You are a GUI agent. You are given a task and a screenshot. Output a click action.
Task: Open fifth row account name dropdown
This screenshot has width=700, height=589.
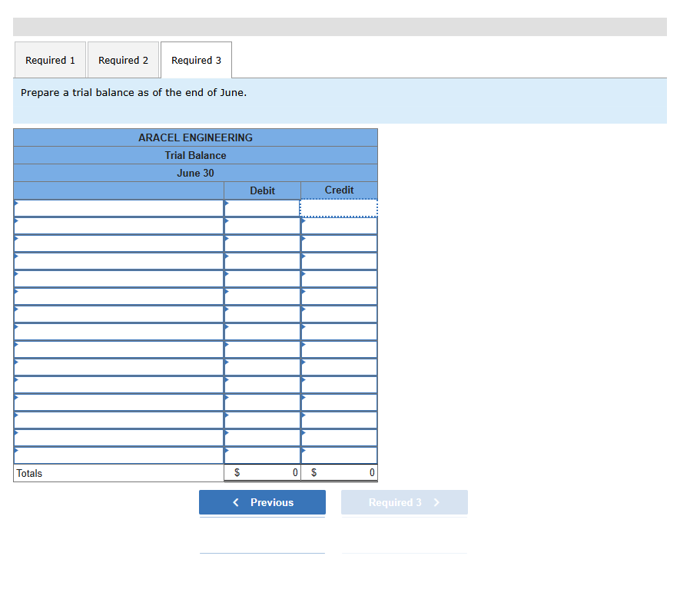click(119, 279)
